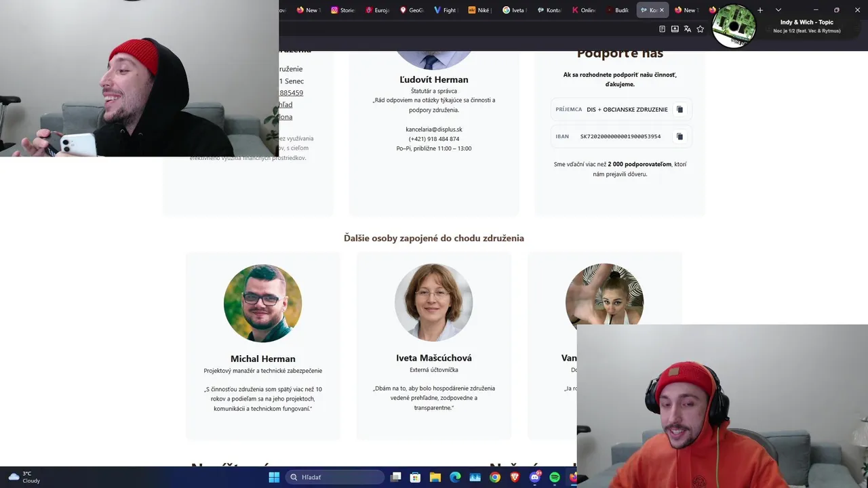This screenshot has height=488, width=868.
Task: Open Discord from the taskbar
Action: pyautogui.click(x=534, y=477)
